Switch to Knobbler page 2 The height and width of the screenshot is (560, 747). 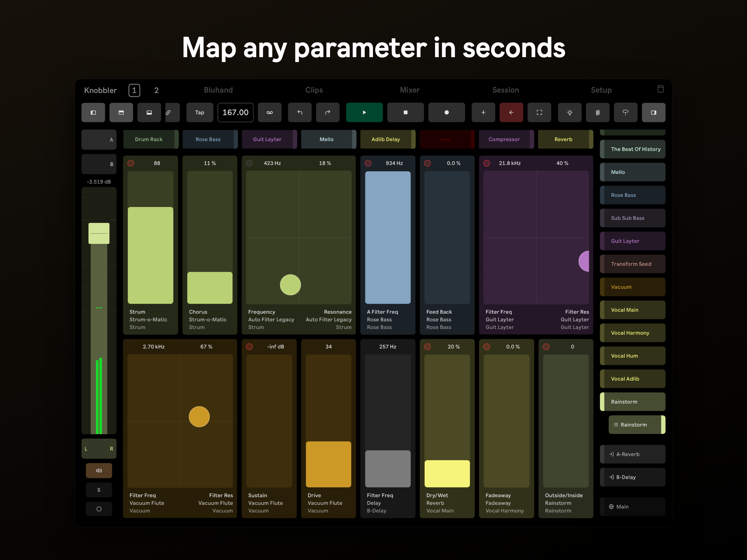tap(156, 90)
